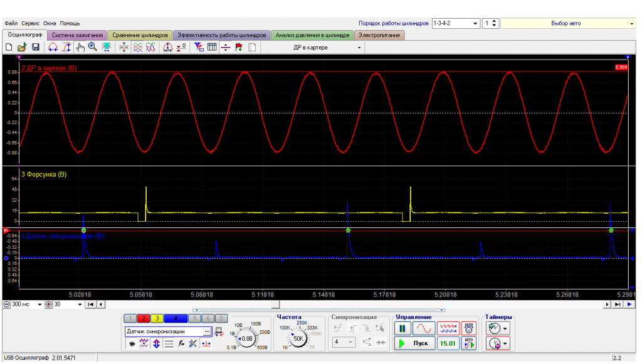Click the auto vertical scale icon
Image resolution: width=642 pixels, height=364 pixels.
click(167, 48)
